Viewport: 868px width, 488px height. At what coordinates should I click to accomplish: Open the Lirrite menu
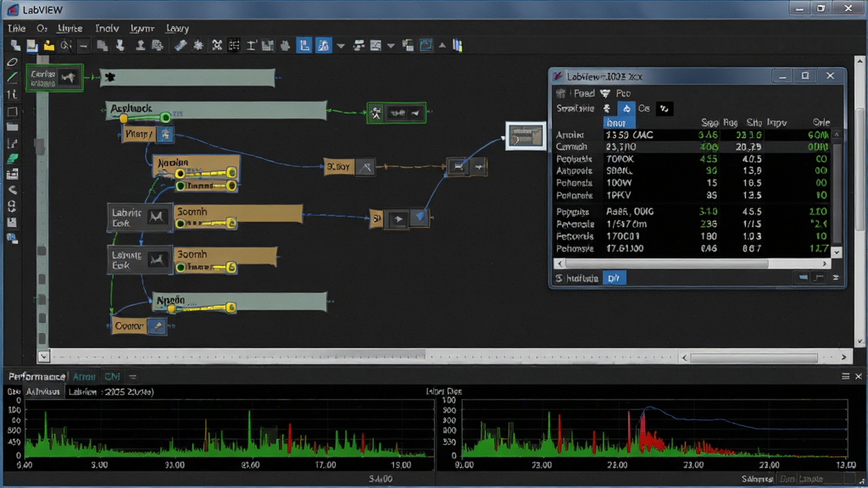tap(70, 28)
